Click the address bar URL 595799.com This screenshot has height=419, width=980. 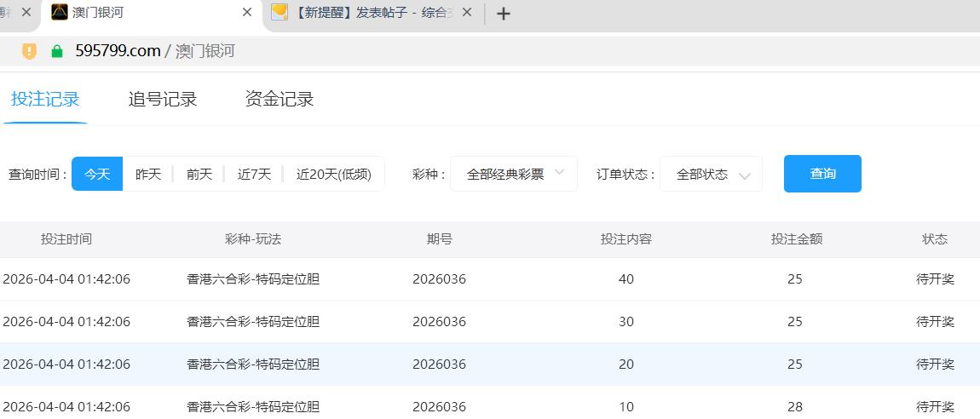[x=118, y=51]
